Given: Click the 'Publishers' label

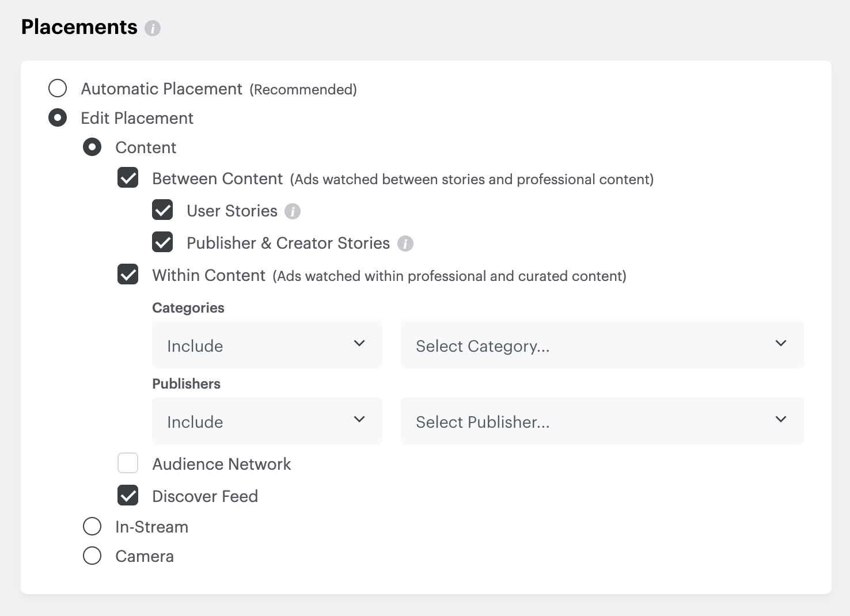Looking at the screenshot, I should pyautogui.click(x=186, y=384).
